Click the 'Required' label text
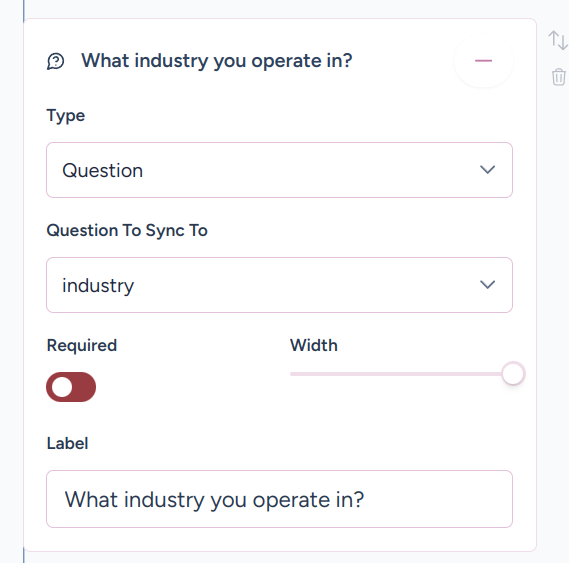Viewport: 569px width, 563px height. pos(82,345)
